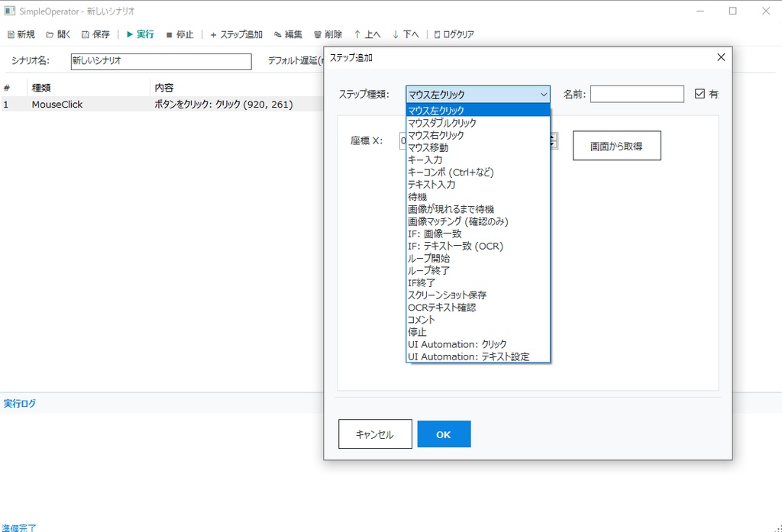Delete a step using the 削除 icon

(328, 34)
